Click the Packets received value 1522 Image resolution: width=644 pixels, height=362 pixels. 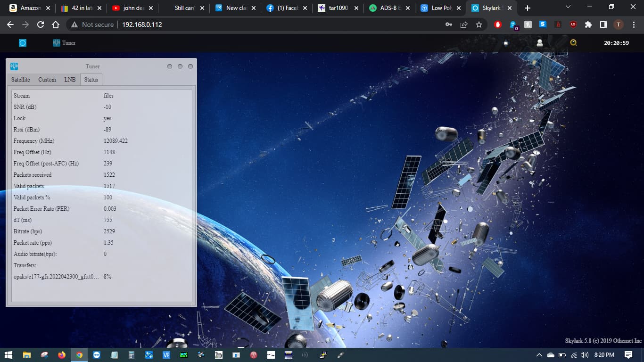(109, 175)
